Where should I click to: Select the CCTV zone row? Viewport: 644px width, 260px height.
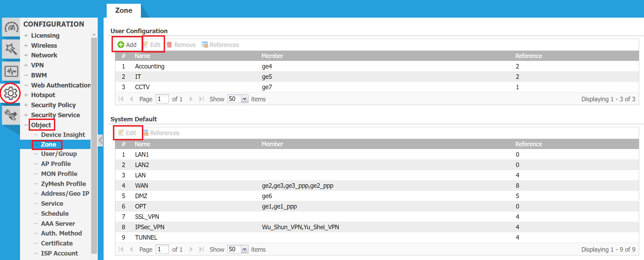[x=377, y=87]
